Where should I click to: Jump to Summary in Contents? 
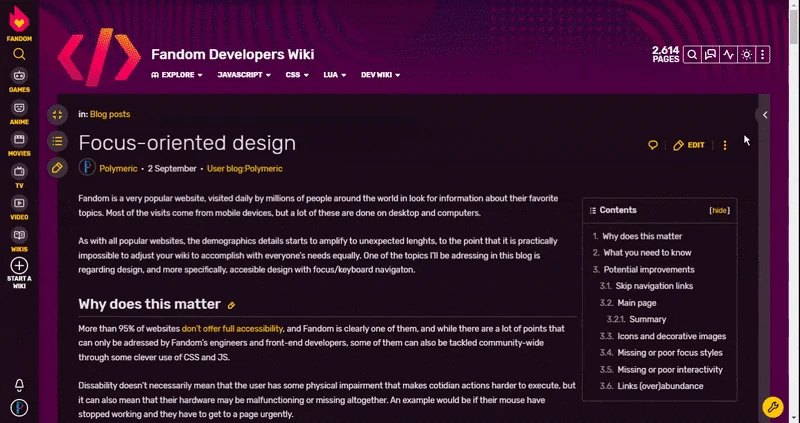[x=647, y=319]
